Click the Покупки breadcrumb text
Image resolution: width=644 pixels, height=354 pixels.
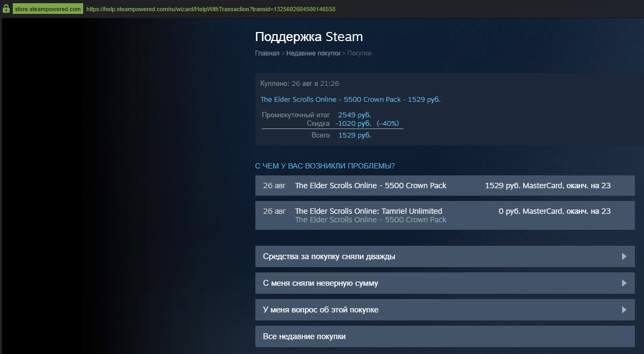[x=359, y=53]
